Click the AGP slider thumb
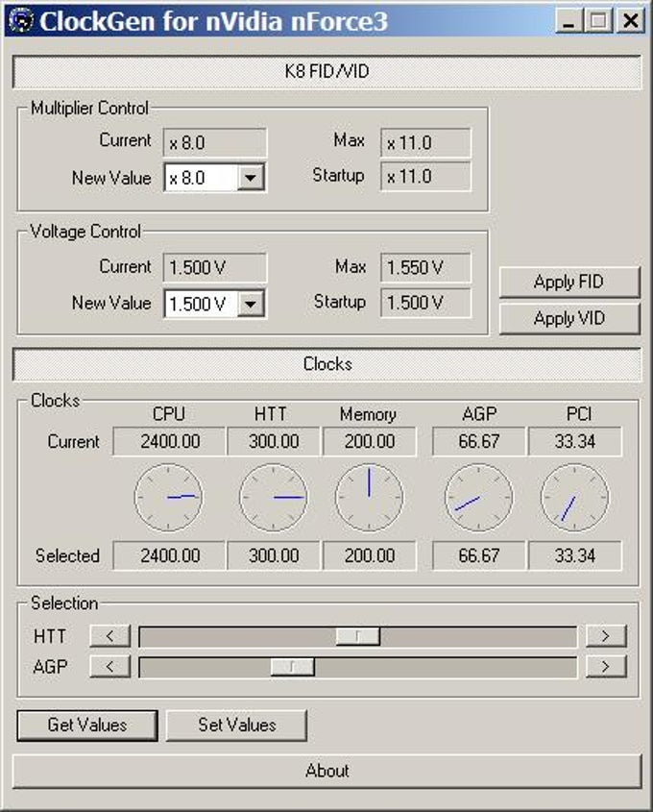The width and height of the screenshot is (653, 812). 292,667
